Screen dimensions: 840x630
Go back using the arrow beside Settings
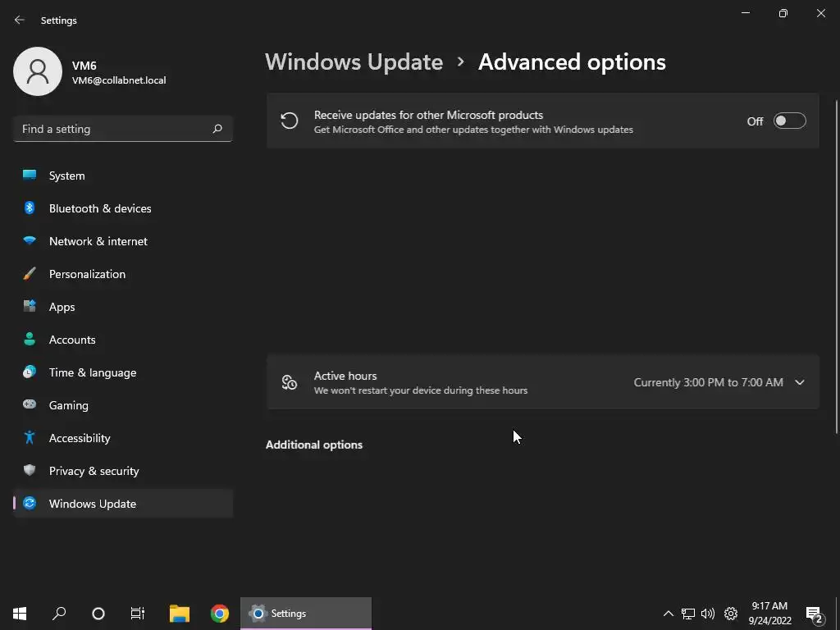click(20, 20)
